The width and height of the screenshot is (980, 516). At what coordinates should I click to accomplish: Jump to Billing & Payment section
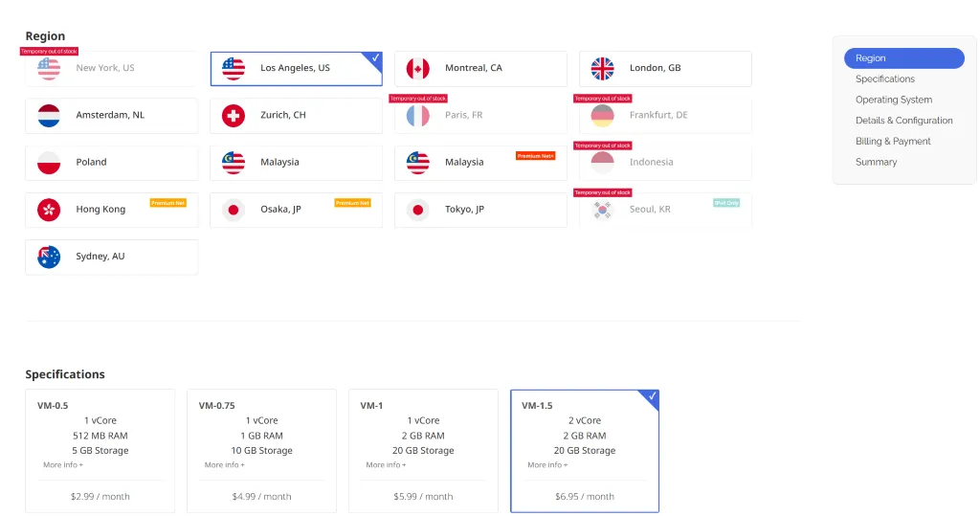click(x=893, y=142)
